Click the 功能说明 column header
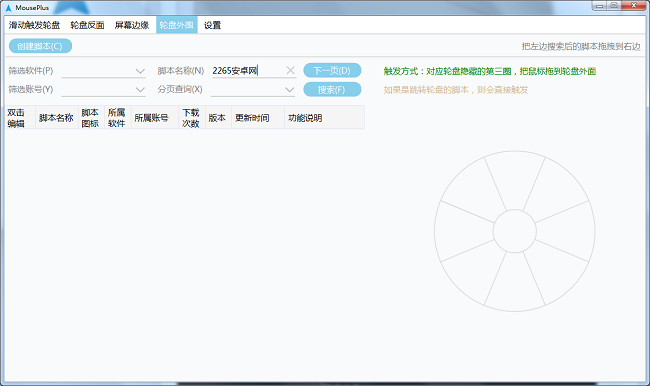This screenshot has height=386, width=650. pos(325,118)
